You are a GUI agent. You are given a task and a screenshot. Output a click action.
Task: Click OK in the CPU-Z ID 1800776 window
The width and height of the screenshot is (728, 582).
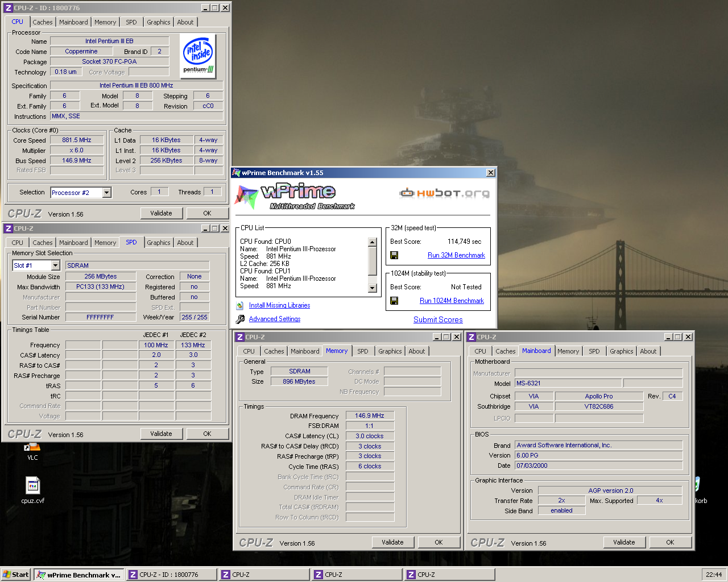coord(208,213)
